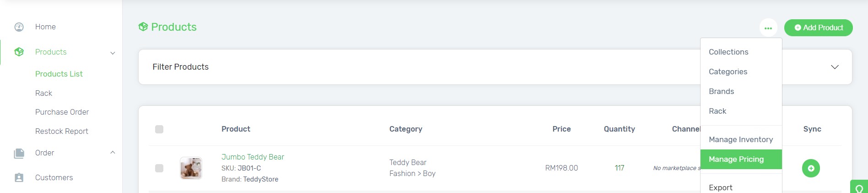Open Manage Inventory from the menu
The height and width of the screenshot is (193, 868).
[x=741, y=140]
